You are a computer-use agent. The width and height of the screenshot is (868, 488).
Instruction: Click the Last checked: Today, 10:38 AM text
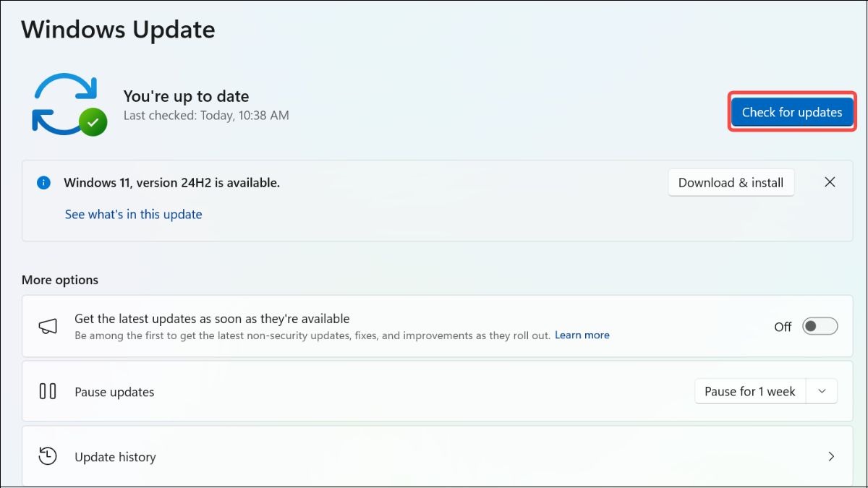coord(206,116)
